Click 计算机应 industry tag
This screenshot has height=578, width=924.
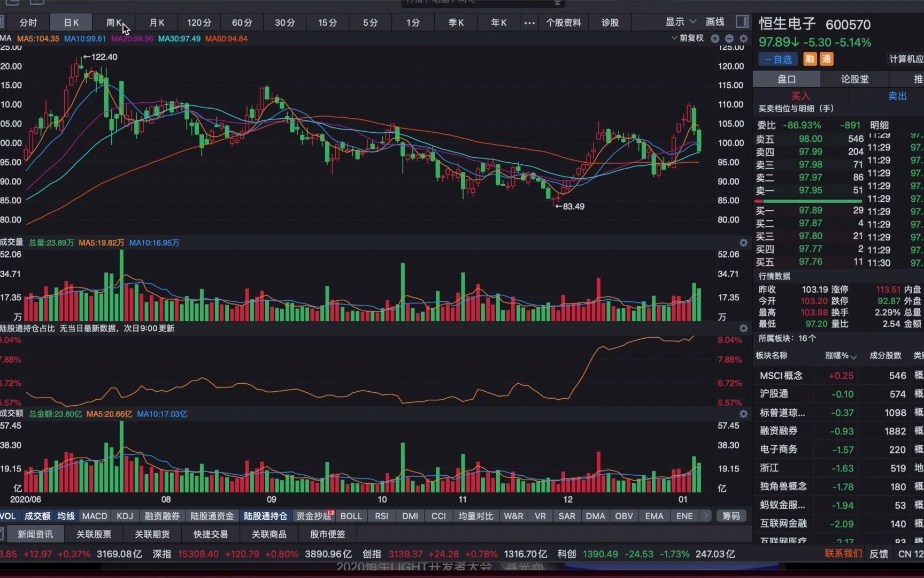tap(906, 59)
